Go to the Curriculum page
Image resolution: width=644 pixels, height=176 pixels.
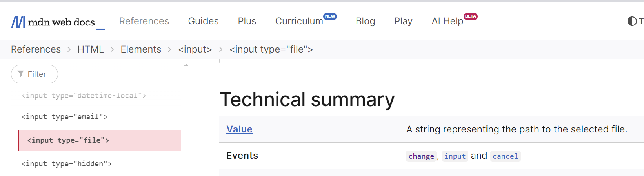click(299, 21)
